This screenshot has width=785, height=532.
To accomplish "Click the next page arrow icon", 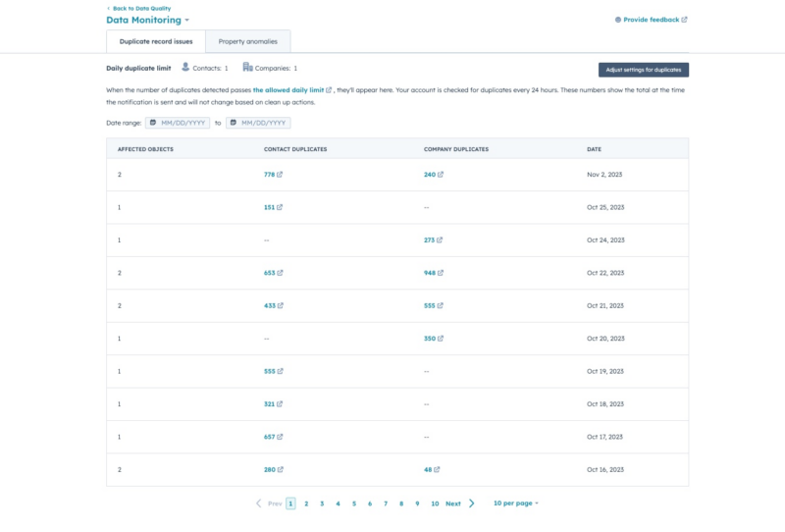I will pos(472,504).
